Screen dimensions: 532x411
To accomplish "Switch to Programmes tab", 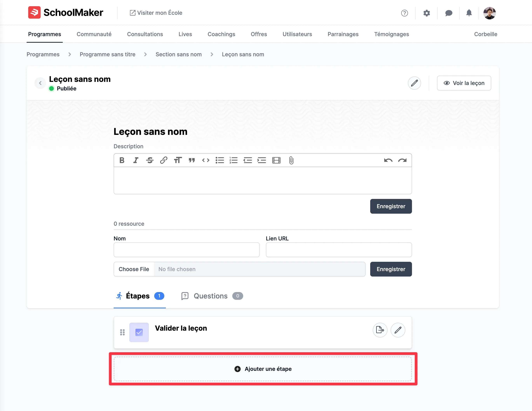I will [45, 34].
